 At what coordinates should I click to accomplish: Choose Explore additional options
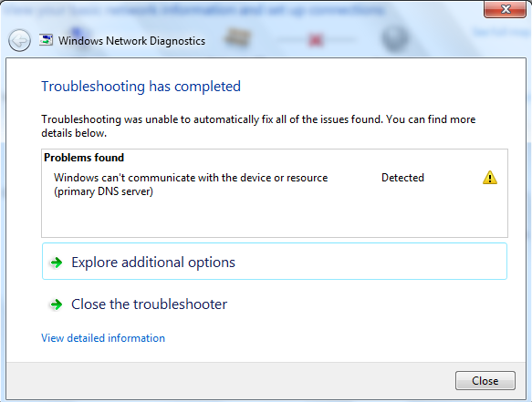[x=275, y=262]
